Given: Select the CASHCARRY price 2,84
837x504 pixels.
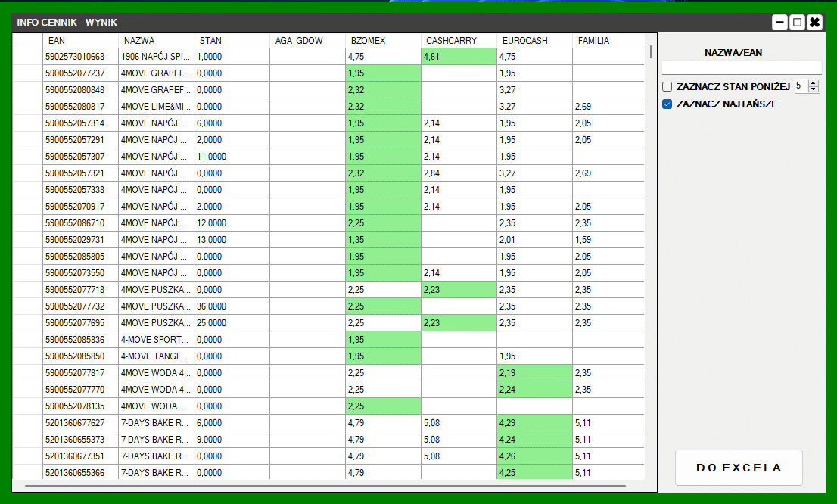Looking at the screenshot, I should tap(459, 173).
